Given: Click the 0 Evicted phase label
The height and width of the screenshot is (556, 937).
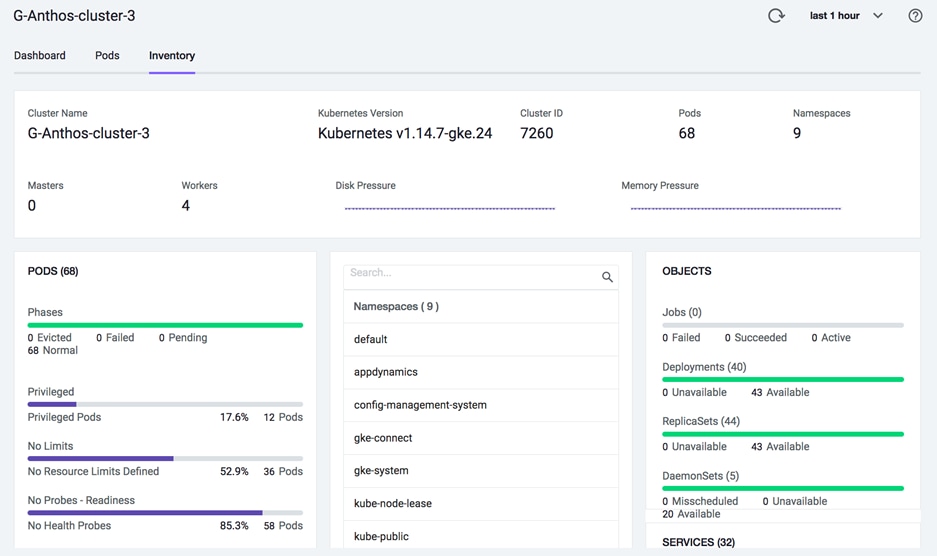Looking at the screenshot, I should coord(50,338).
